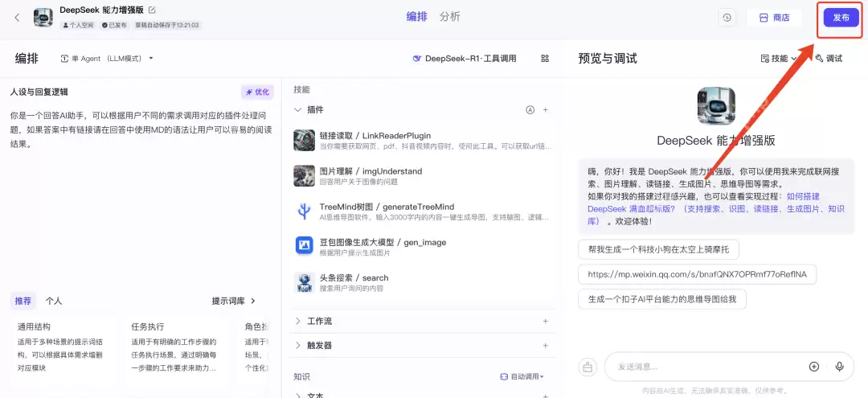Viewport: 868px width, 398px height.
Task: Add a workflow with the 工作流 plus icon
Action: click(x=545, y=321)
